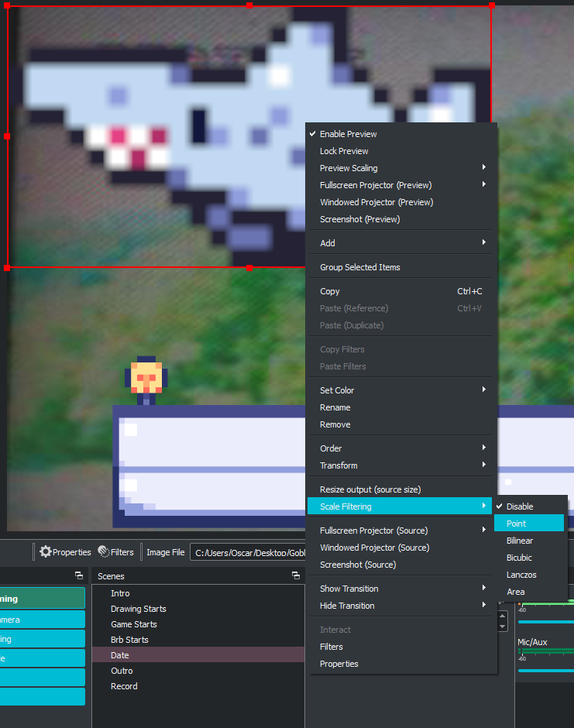Open Properties from the context menu
Viewport: 574px width, 728px height.
(400, 664)
